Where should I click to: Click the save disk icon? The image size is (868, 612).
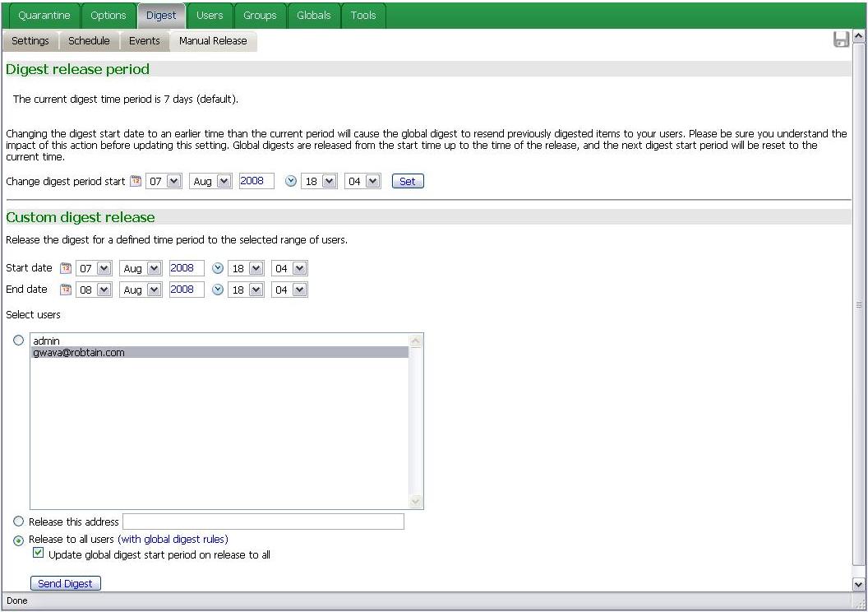click(841, 39)
